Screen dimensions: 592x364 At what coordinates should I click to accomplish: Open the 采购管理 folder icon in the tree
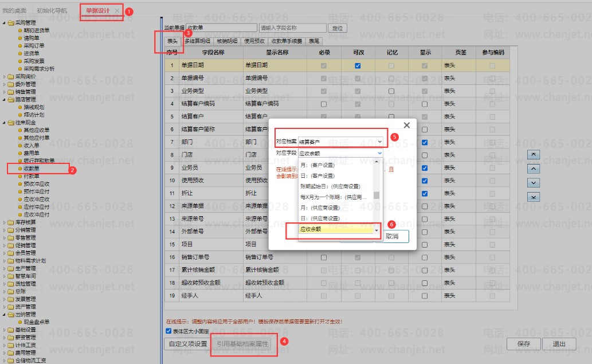point(11,23)
